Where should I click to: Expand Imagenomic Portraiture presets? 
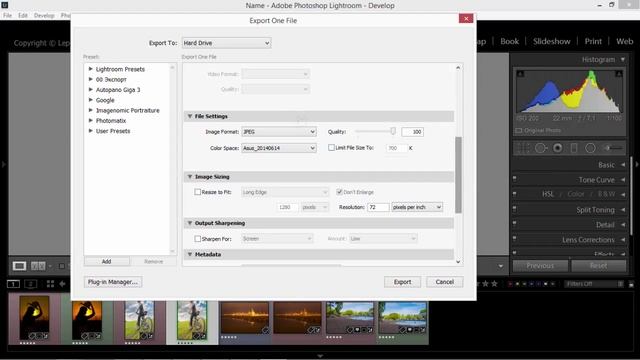click(91, 110)
